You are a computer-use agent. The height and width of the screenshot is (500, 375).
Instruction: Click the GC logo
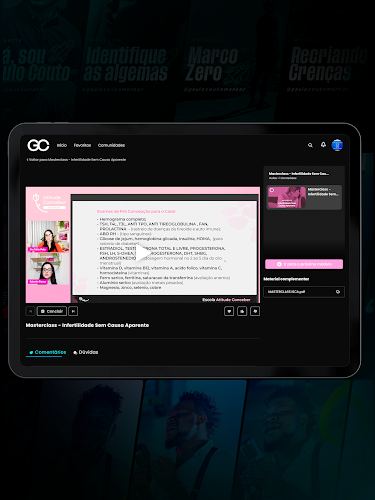point(38,145)
